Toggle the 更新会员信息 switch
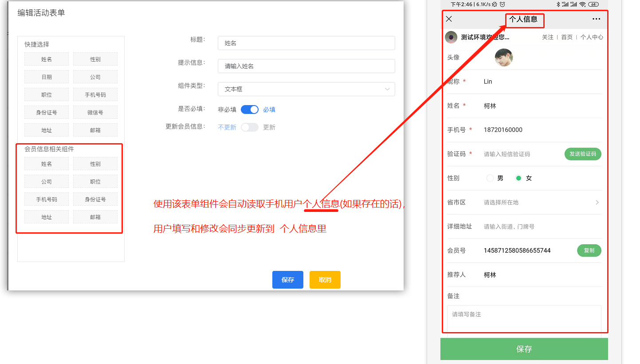Viewport: 640px width, 364px height. (250, 127)
